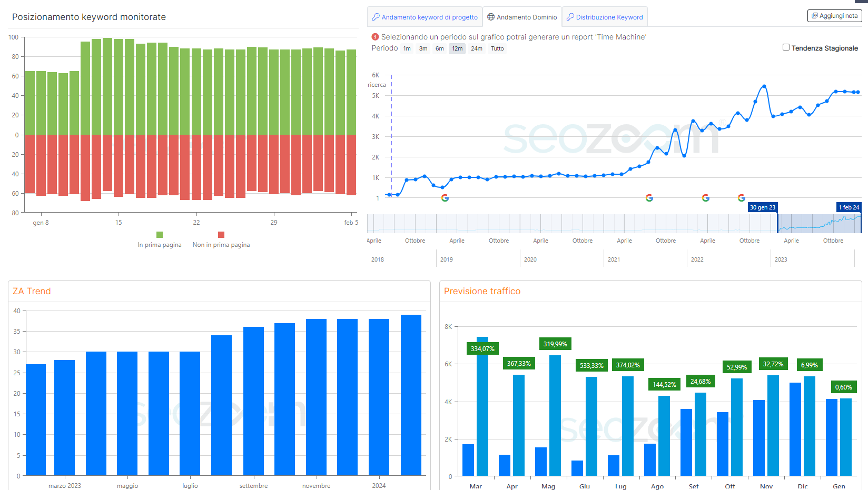This screenshot has height=490, width=868.
Task: Click the 2020 section in timeline navigator
Action: (x=530, y=259)
